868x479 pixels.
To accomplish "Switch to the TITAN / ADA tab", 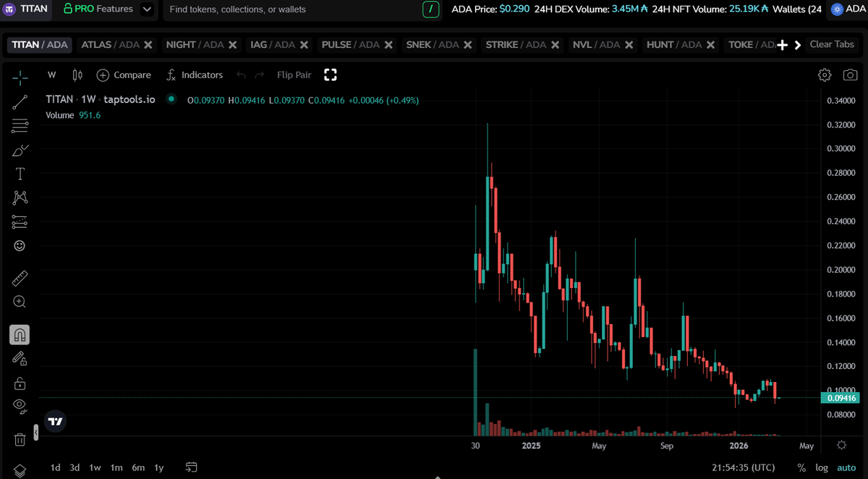I will [40, 44].
